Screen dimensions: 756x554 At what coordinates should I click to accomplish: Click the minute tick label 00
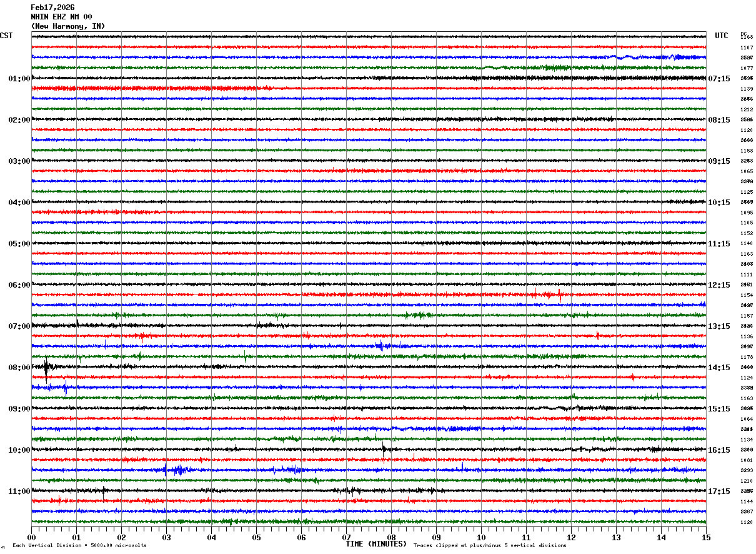tap(31, 537)
